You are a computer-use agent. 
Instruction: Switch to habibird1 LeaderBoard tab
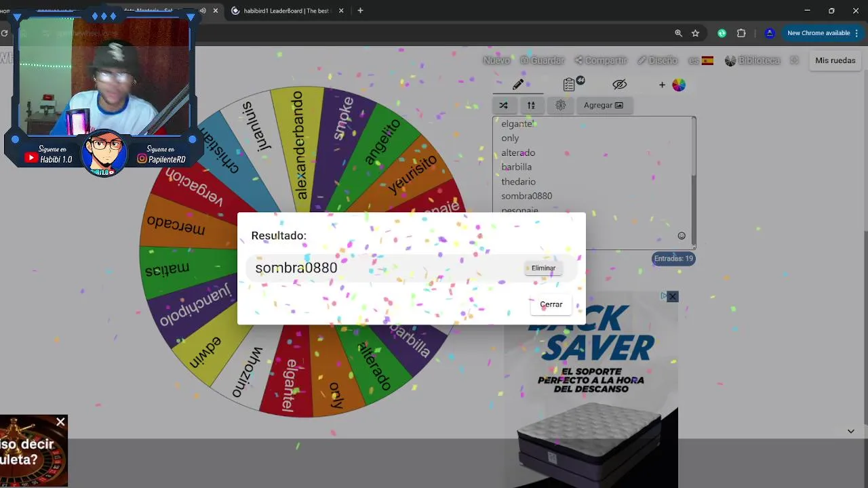tap(286, 11)
